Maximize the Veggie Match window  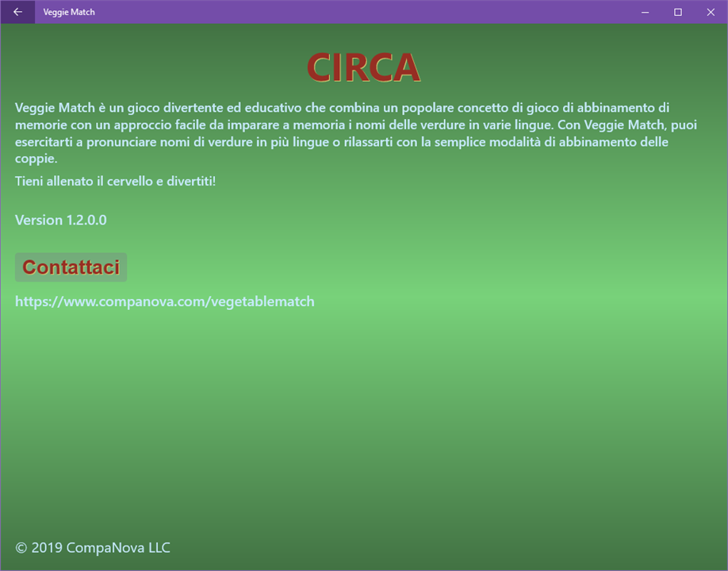pos(678,12)
